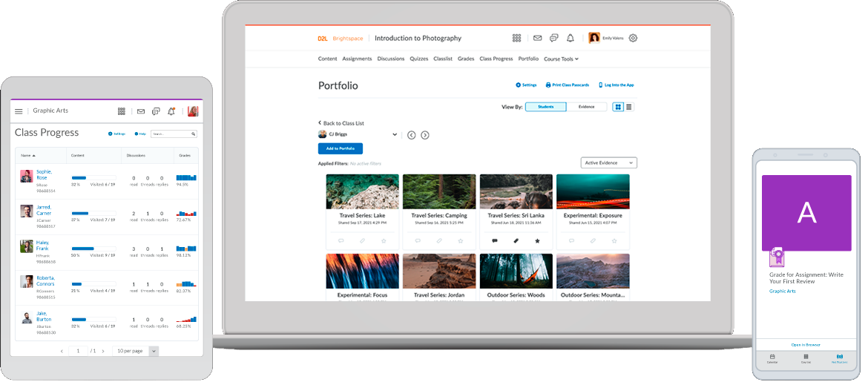Click the search magnifier on tablet
This screenshot has height=385, width=868.
point(193,134)
